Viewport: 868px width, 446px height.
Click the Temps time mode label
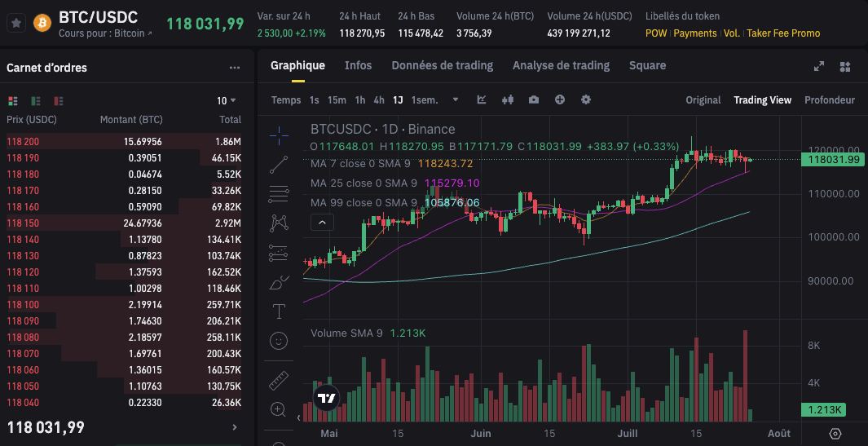[286, 100]
